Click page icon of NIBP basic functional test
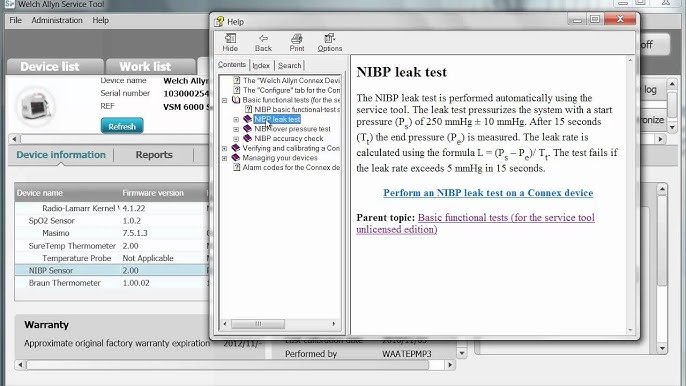 pyautogui.click(x=248, y=109)
